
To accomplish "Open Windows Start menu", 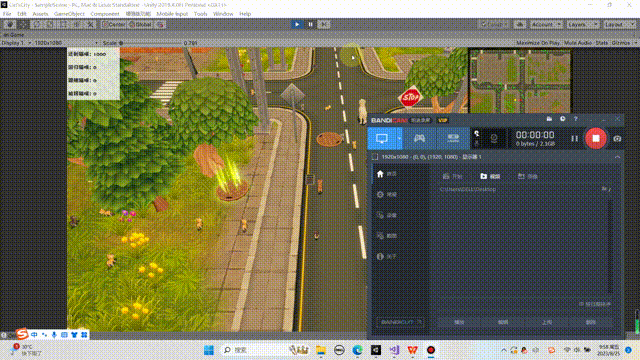I will (x=209, y=350).
